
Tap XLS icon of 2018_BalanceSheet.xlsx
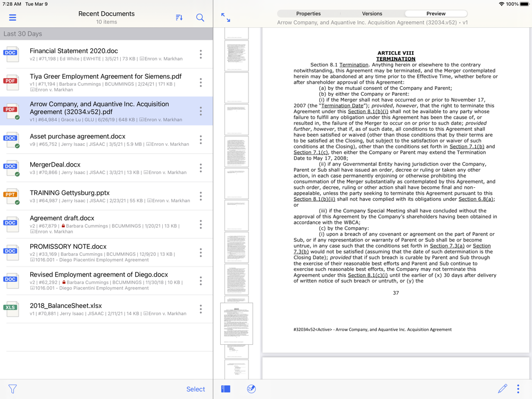click(11, 309)
